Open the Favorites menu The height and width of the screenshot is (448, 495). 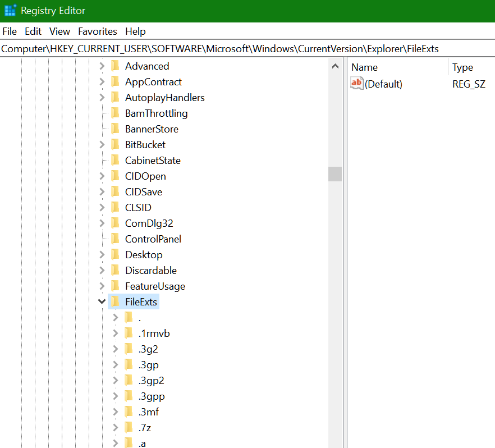98,31
